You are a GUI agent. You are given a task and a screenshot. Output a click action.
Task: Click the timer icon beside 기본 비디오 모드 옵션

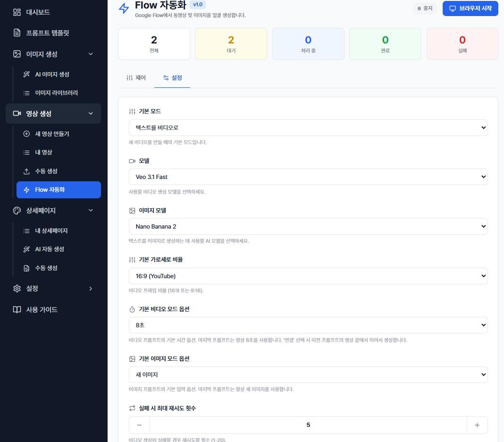click(x=132, y=309)
